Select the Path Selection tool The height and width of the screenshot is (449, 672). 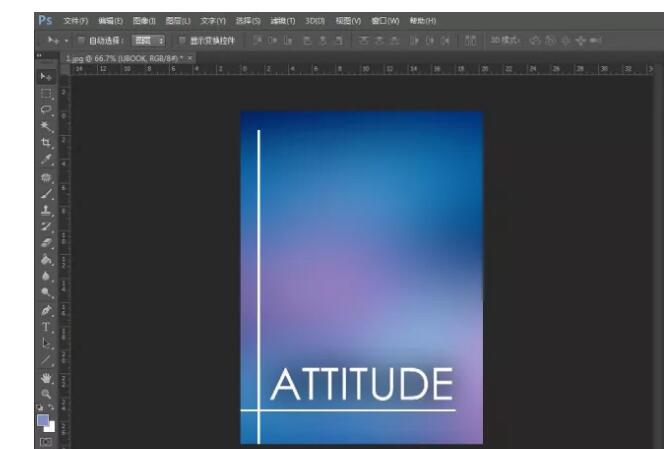(46, 343)
